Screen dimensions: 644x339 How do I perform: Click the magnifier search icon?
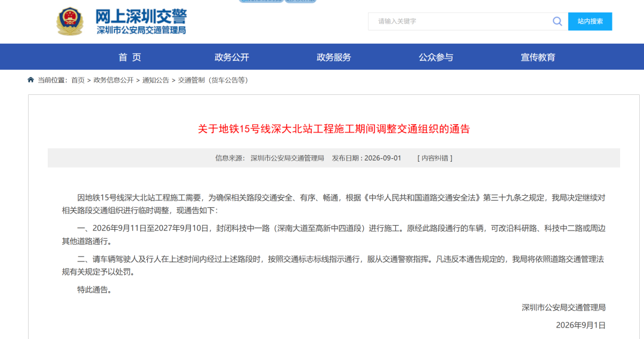coord(557,21)
